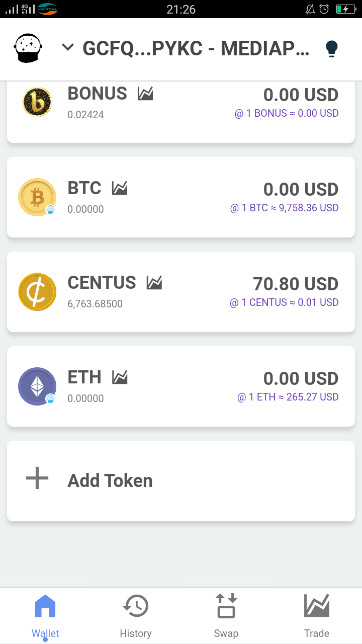Open the CENTUS price chart icon

154,283
